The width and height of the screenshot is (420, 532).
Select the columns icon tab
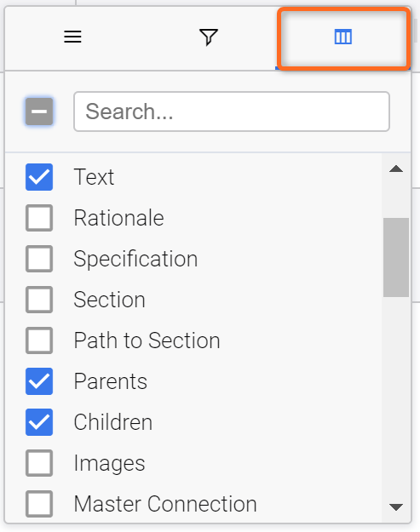(343, 37)
